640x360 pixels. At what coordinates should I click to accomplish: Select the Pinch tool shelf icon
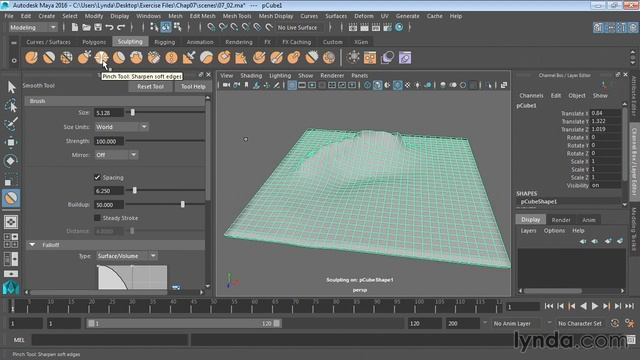[x=101, y=58]
